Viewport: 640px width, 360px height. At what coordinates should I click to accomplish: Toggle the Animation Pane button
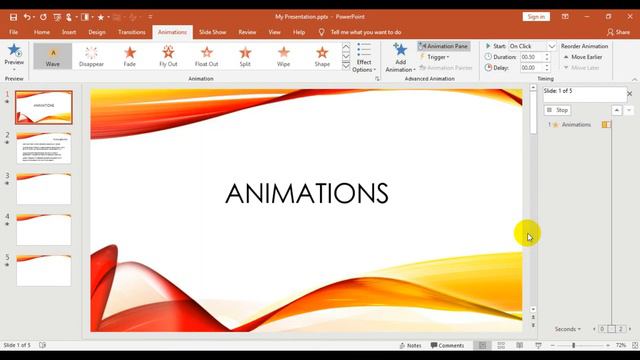point(444,46)
